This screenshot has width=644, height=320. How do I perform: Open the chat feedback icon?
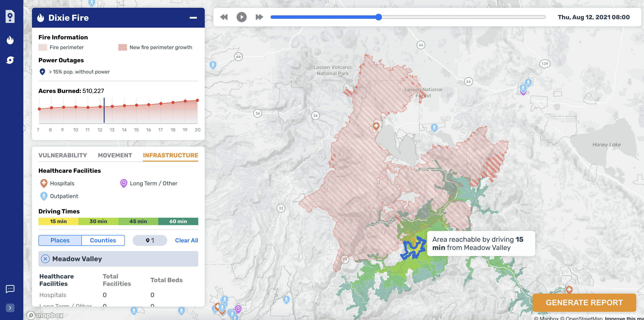[10, 289]
